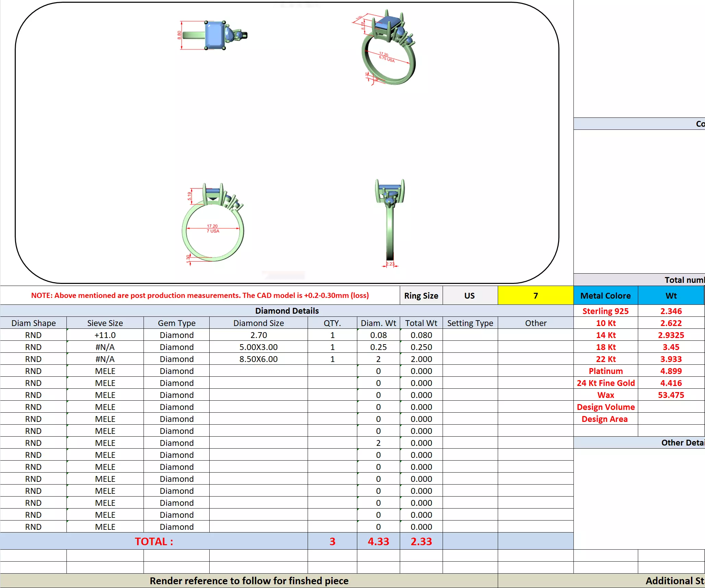Select the red NOTE text about post production
The width and height of the screenshot is (705, 588).
pos(200,296)
